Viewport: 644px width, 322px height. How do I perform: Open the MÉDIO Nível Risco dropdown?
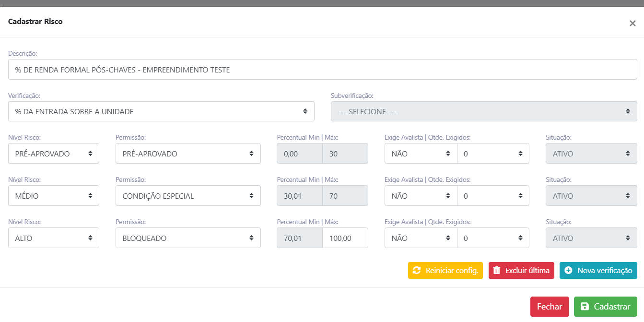point(54,196)
